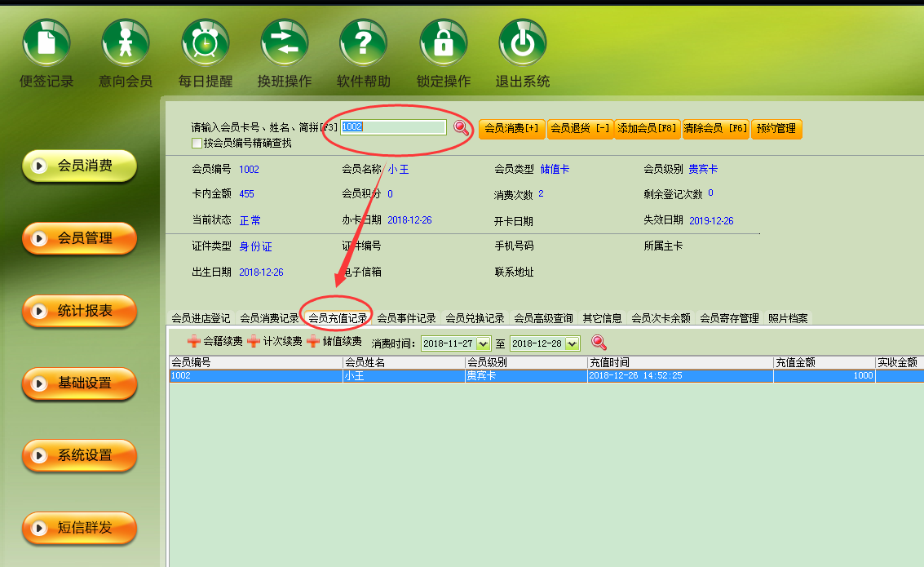Click the 会员消费[+] button
This screenshot has width=924, height=567.
coord(511,128)
